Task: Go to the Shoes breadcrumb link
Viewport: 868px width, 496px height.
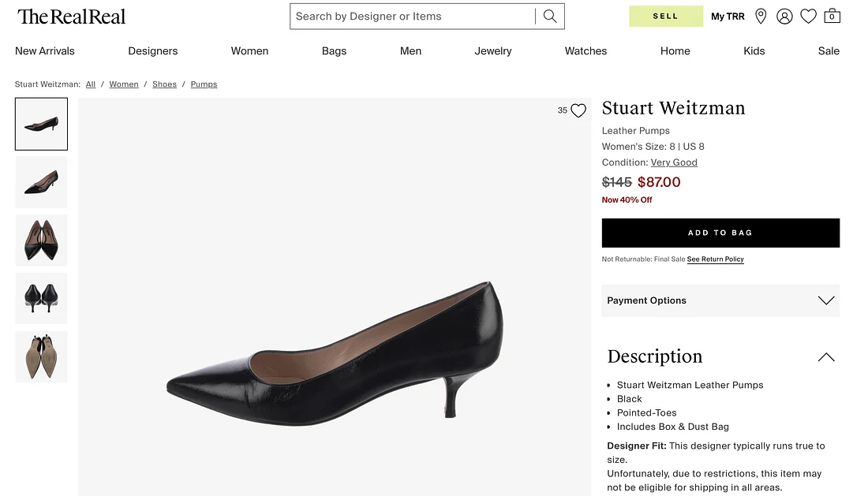Action: (164, 84)
